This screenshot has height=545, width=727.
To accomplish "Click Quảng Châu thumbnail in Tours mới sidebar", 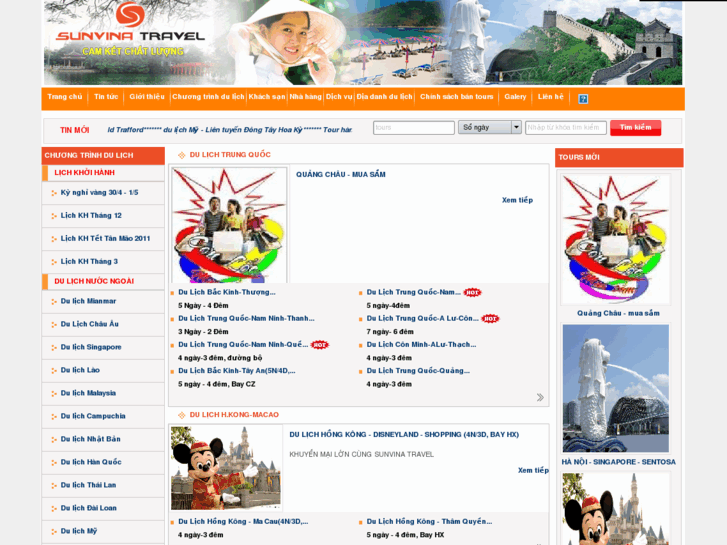I will coord(615,239).
